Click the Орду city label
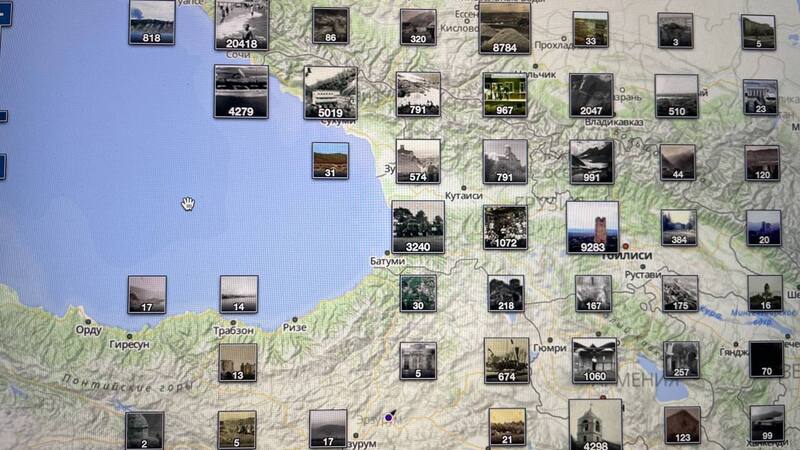Image resolution: width=800 pixels, height=450 pixels. point(89,330)
